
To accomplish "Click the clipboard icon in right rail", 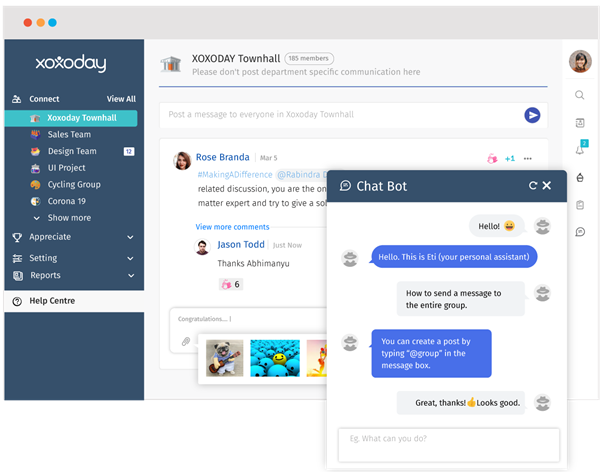I will [580, 205].
